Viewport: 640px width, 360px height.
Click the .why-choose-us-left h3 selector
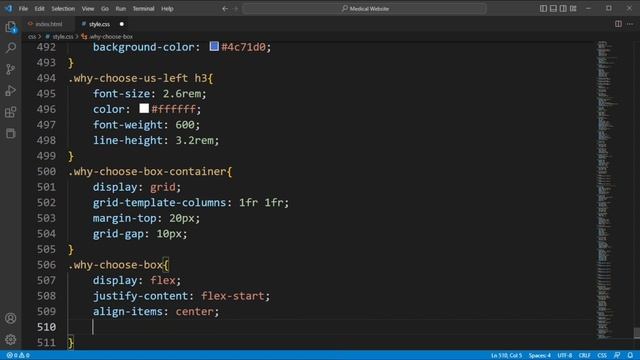click(x=138, y=78)
